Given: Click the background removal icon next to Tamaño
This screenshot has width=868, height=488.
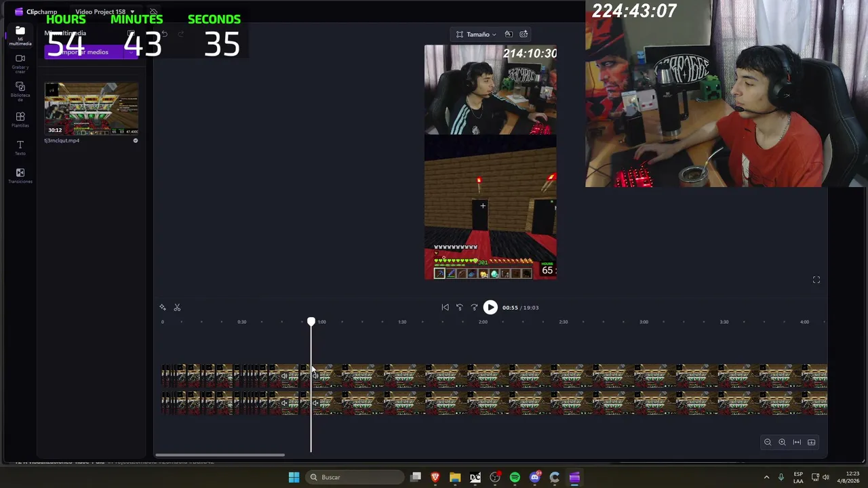Looking at the screenshot, I should tap(509, 34).
